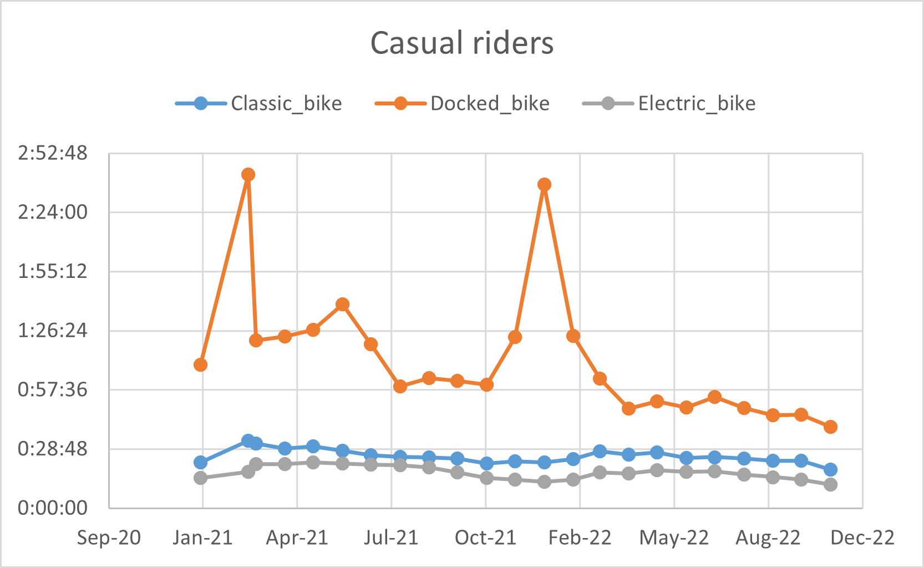The width and height of the screenshot is (924, 568).
Task: Click the orange Docked_bike legend marker
Action: pyautogui.click(x=400, y=104)
